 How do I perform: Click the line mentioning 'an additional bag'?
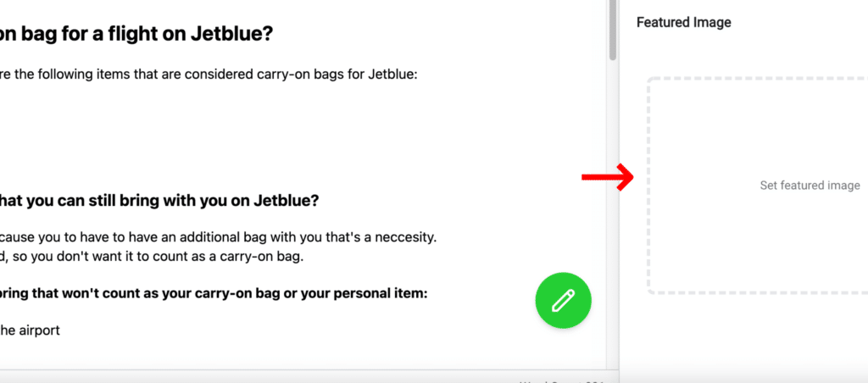tap(218, 237)
